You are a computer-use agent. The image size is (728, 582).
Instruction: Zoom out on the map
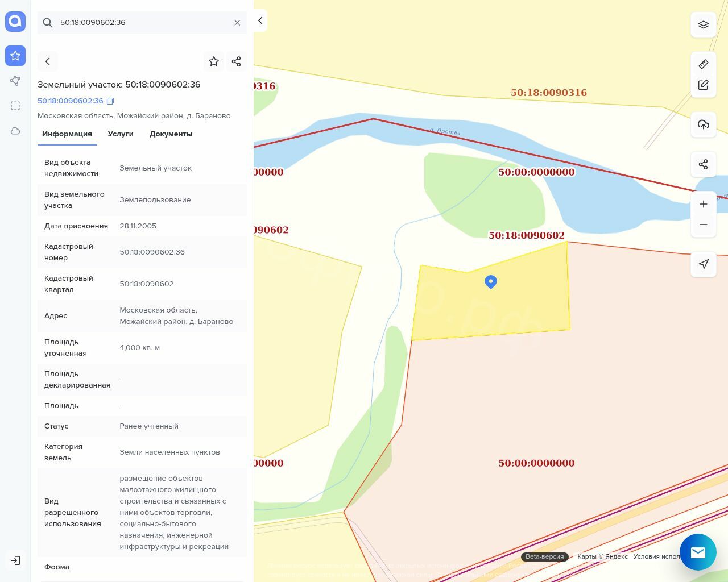point(703,225)
